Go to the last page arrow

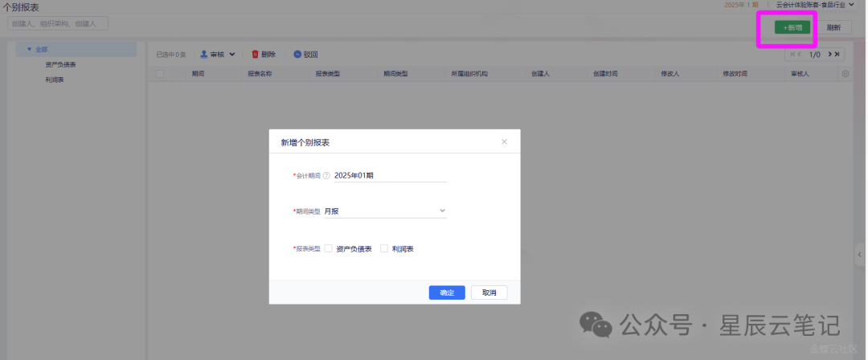837,55
